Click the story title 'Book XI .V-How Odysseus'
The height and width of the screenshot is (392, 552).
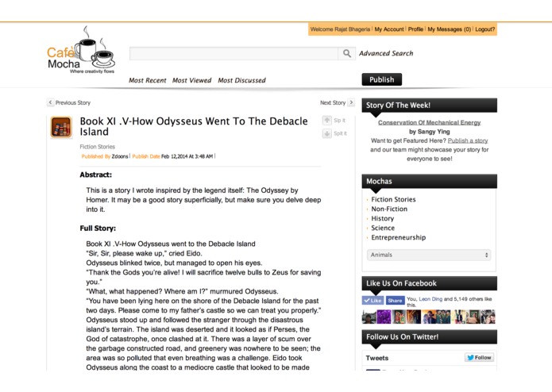(194, 126)
